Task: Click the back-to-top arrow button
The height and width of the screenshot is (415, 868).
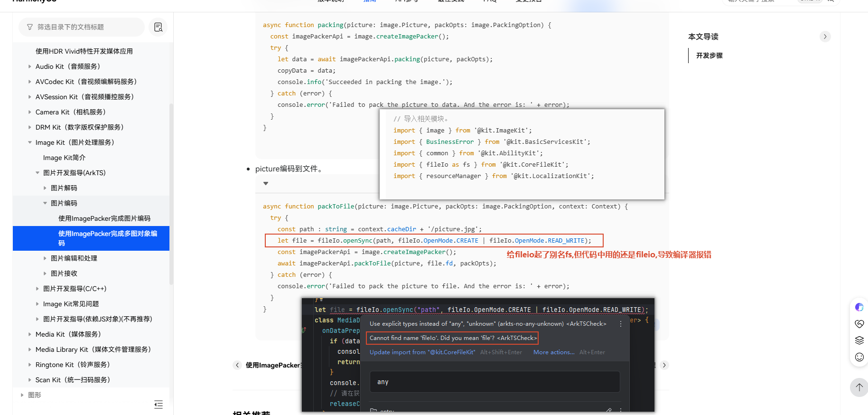Action: pyautogui.click(x=859, y=387)
